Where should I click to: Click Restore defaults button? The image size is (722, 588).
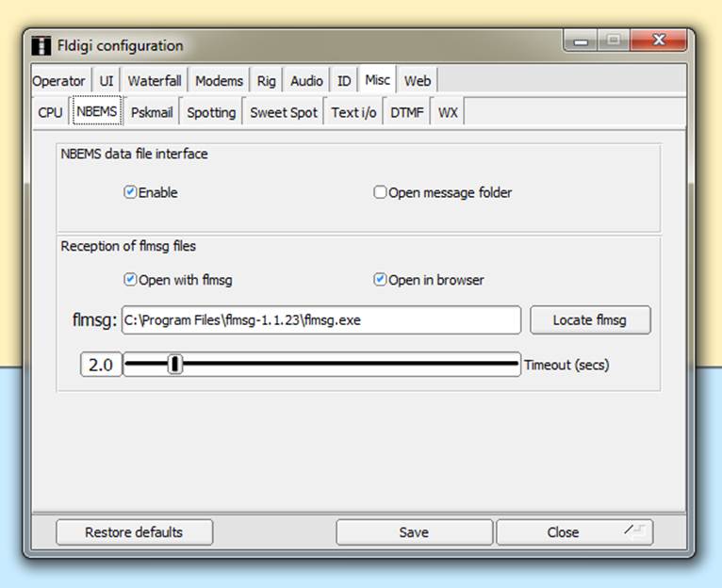(134, 532)
